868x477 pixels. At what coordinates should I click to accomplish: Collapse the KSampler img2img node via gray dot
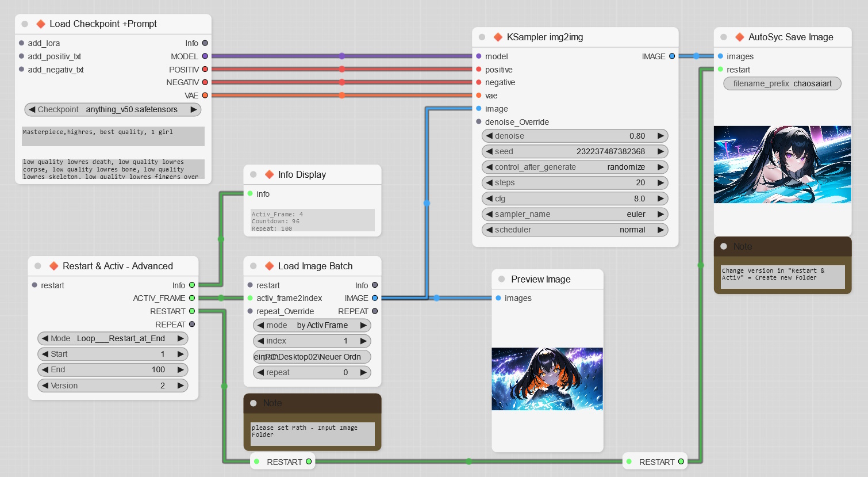click(x=482, y=37)
